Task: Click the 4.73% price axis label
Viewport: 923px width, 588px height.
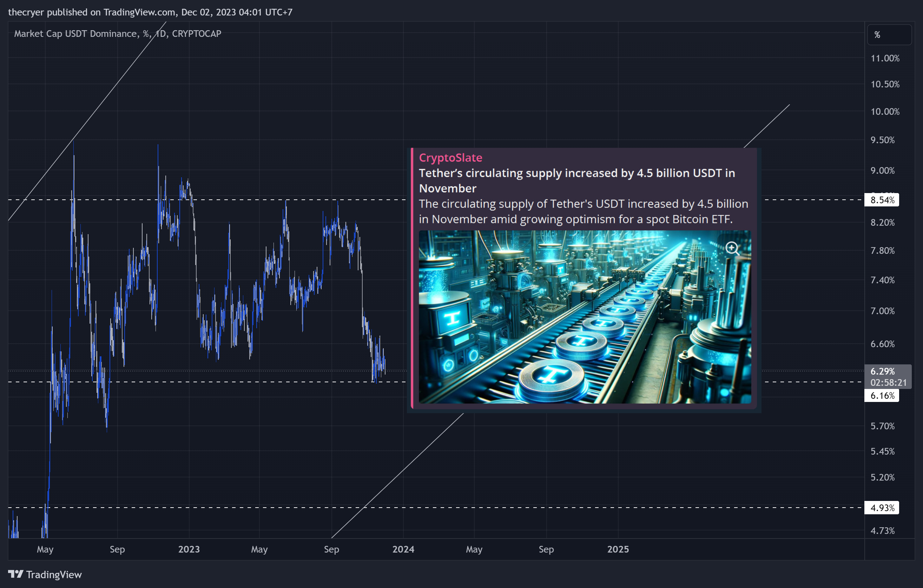Action: (x=882, y=530)
